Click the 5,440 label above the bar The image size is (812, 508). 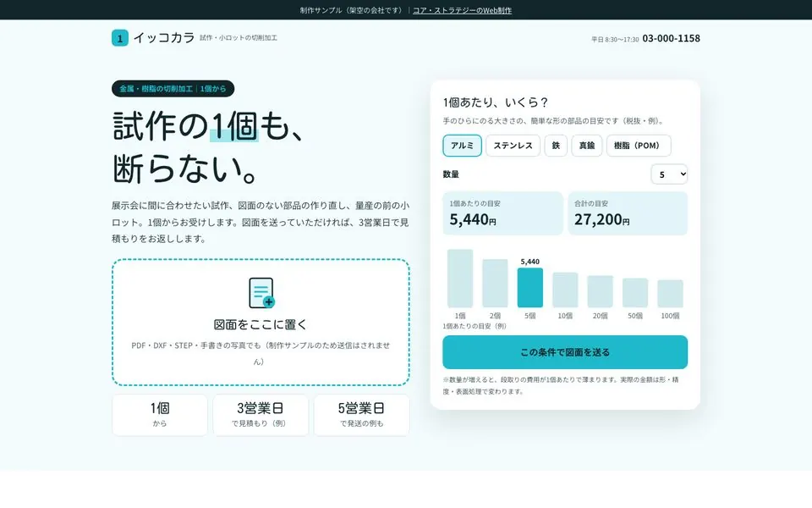[x=529, y=262]
